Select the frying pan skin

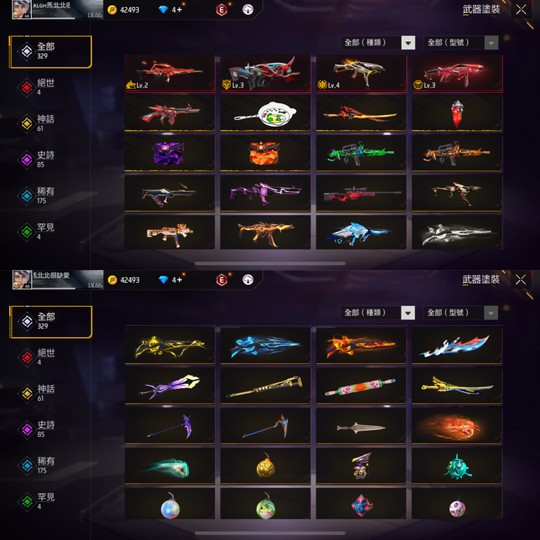pos(265,113)
